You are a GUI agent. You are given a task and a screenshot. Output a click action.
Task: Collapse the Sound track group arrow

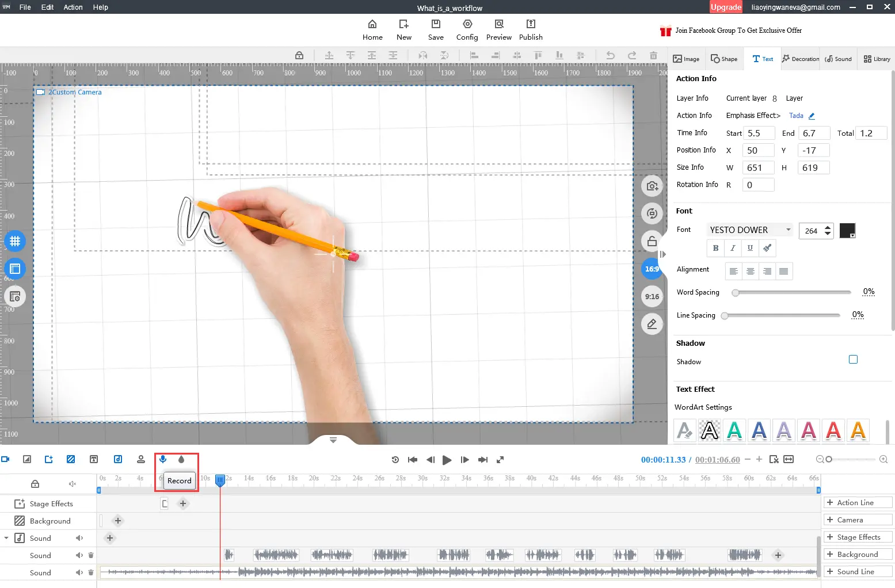click(6, 538)
